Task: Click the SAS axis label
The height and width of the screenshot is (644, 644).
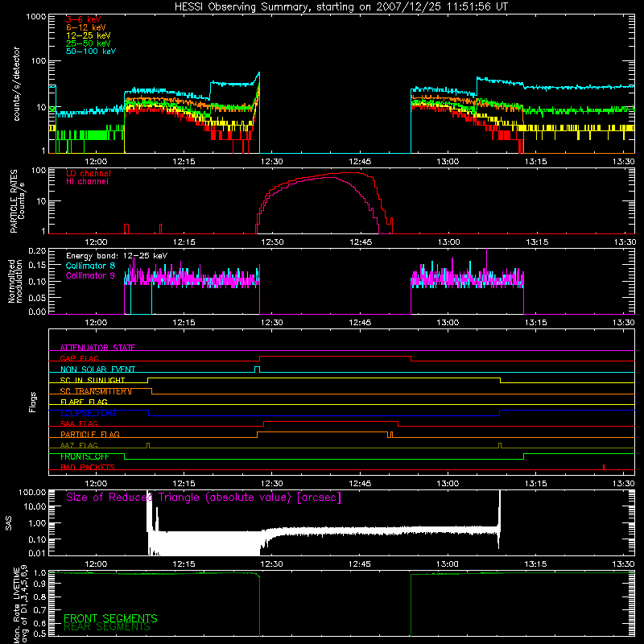Action: coord(8,522)
